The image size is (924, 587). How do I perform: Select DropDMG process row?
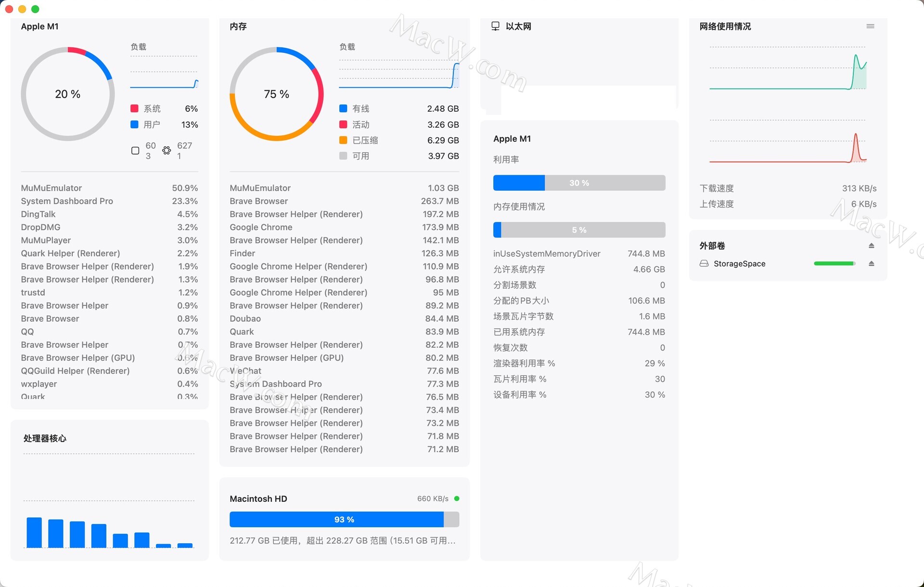pyautogui.click(x=109, y=227)
